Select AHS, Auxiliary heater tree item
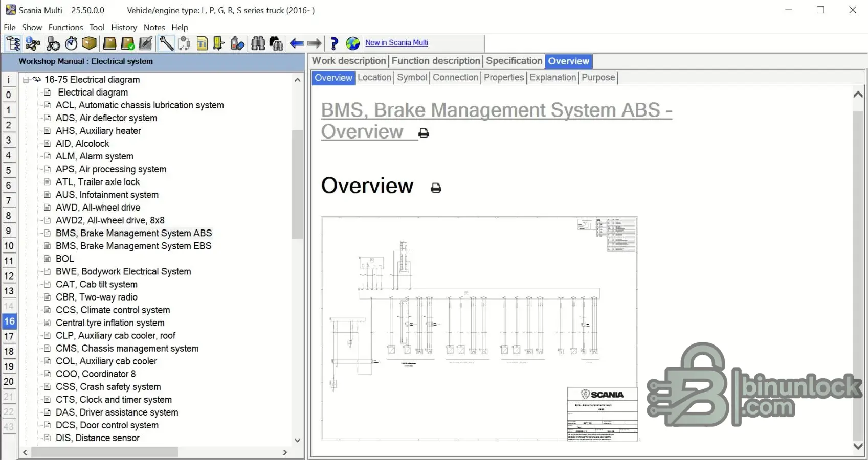 click(98, 131)
